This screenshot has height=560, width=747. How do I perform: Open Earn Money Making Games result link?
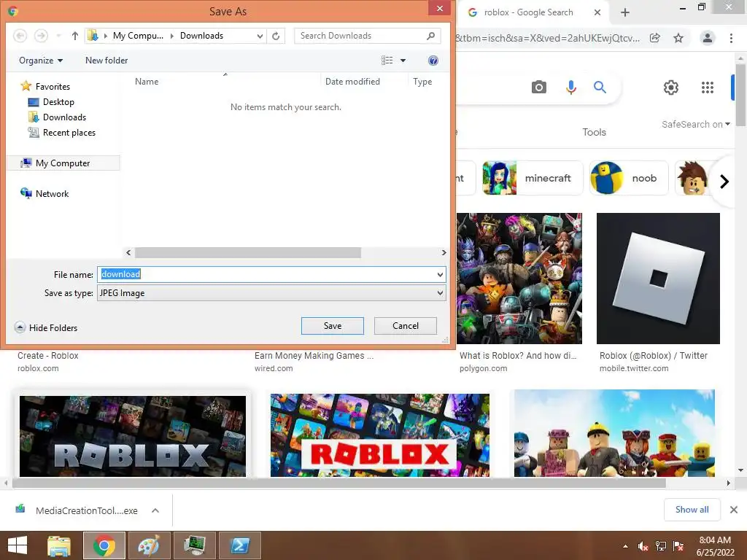314,356
